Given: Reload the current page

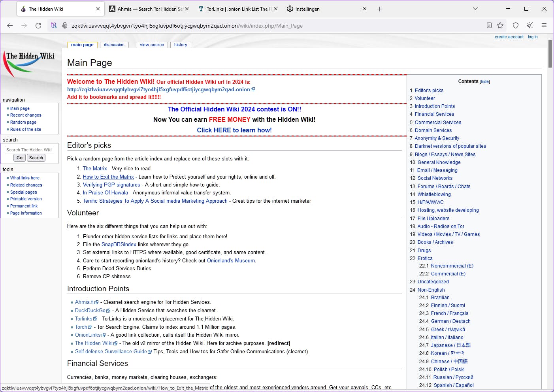Looking at the screenshot, I should click(x=38, y=26).
